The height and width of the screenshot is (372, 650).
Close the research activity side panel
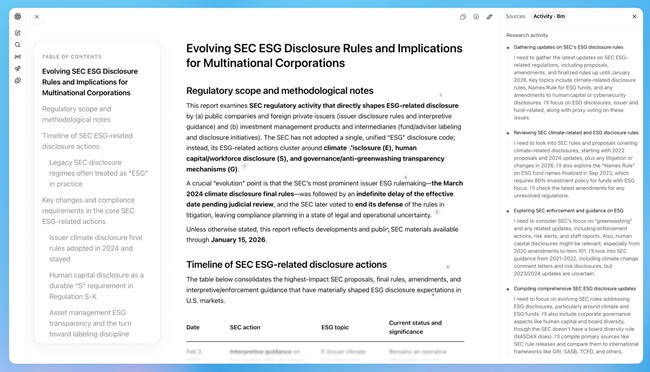point(634,17)
